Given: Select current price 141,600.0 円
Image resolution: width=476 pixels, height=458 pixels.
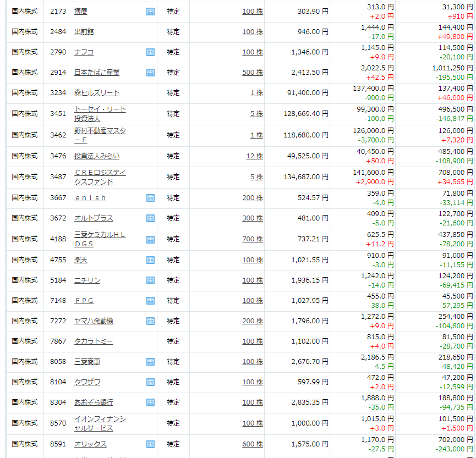Looking at the screenshot, I should 373,173.
